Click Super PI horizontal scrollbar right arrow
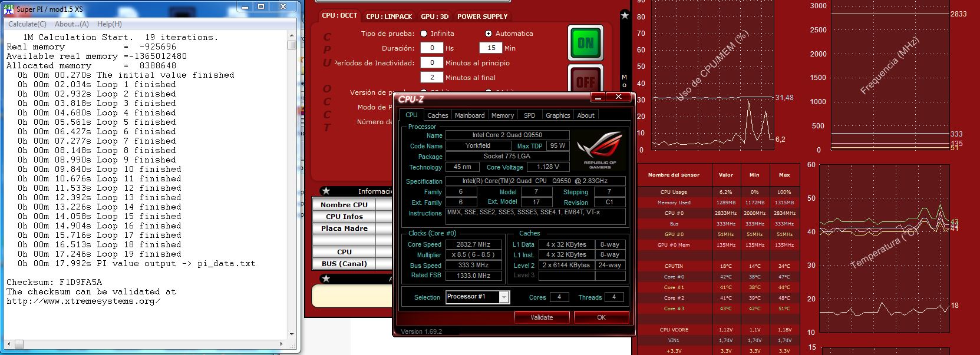 point(282,343)
